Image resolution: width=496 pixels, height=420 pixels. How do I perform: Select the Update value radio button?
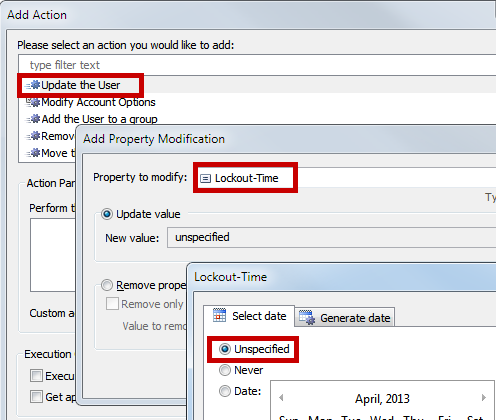pyautogui.click(x=107, y=214)
